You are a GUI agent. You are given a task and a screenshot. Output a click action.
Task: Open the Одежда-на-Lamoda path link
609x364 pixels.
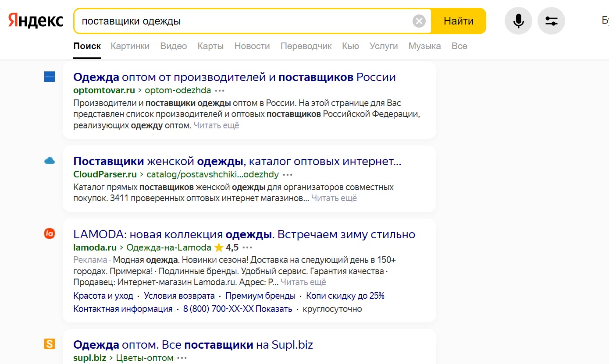pyautogui.click(x=169, y=247)
